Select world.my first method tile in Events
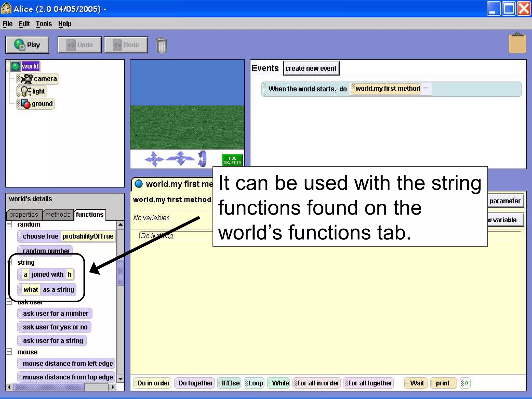Screen dimensions: 532x399 (x=386, y=89)
